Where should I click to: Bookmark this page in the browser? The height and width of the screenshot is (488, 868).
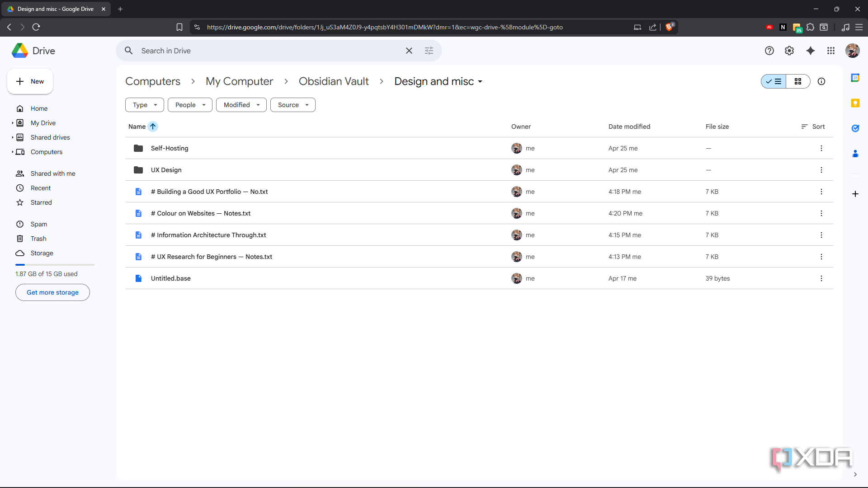[x=179, y=27]
